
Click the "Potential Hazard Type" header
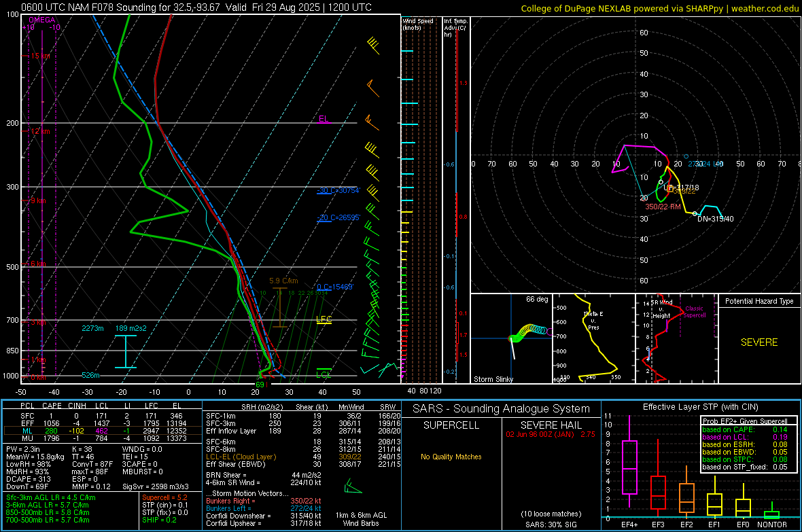[x=759, y=301]
